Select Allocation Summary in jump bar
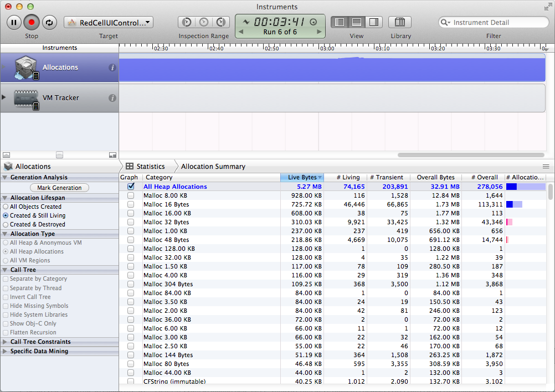 click(x=213, y=166)
